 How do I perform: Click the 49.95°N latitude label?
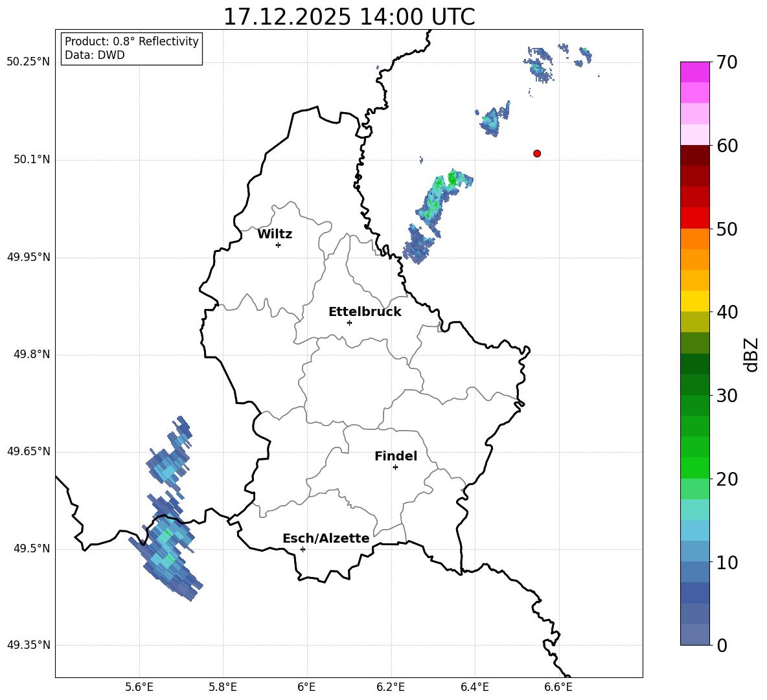[x=28, y=257]
